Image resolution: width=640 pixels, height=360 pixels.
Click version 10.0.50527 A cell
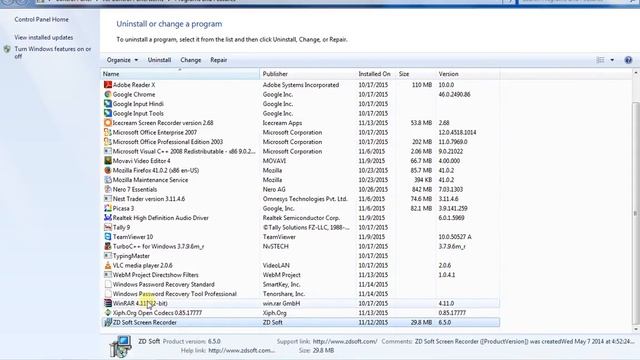(455, 237)
